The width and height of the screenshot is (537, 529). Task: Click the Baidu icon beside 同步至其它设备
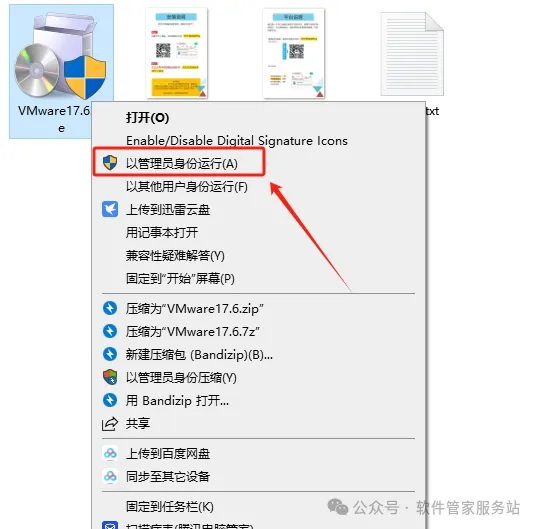(110, 476)
